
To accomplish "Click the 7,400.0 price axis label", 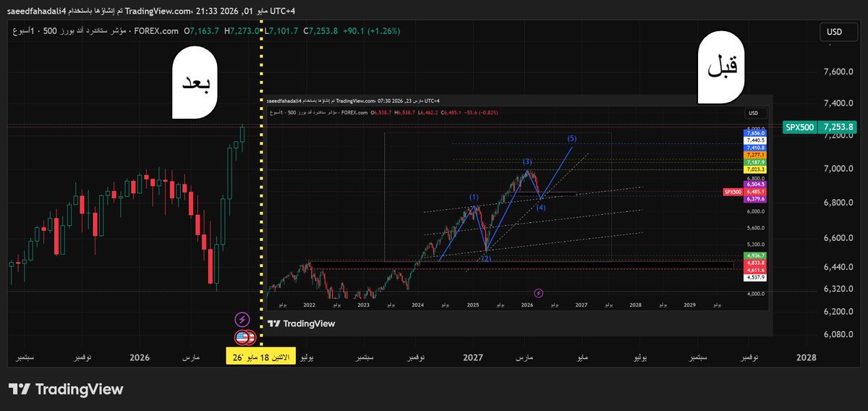I will pos(838,103).
